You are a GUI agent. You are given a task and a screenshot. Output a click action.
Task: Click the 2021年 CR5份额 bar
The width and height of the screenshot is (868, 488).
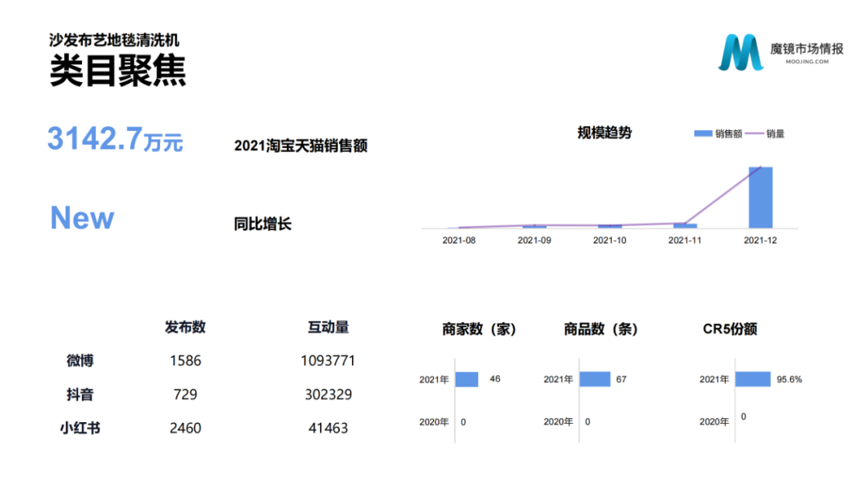[x=753, y=379]
